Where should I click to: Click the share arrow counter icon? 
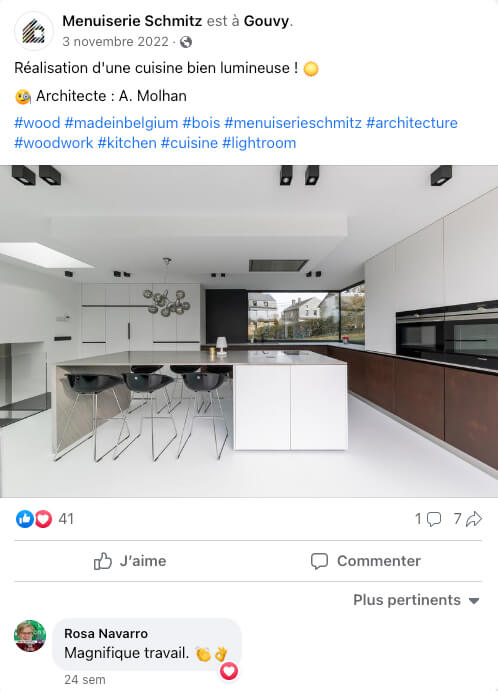click(x=468, y=519)
